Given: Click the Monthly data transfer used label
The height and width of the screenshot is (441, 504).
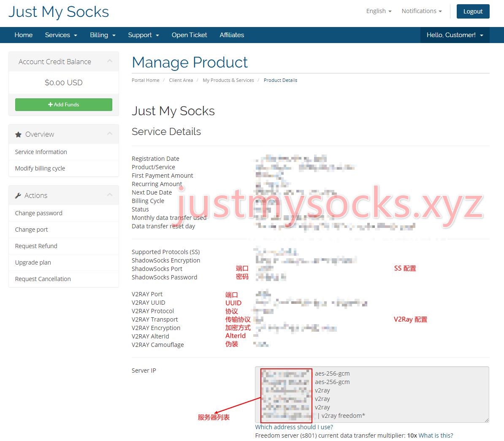Looking at the screenshot, I should pos(169,218).
